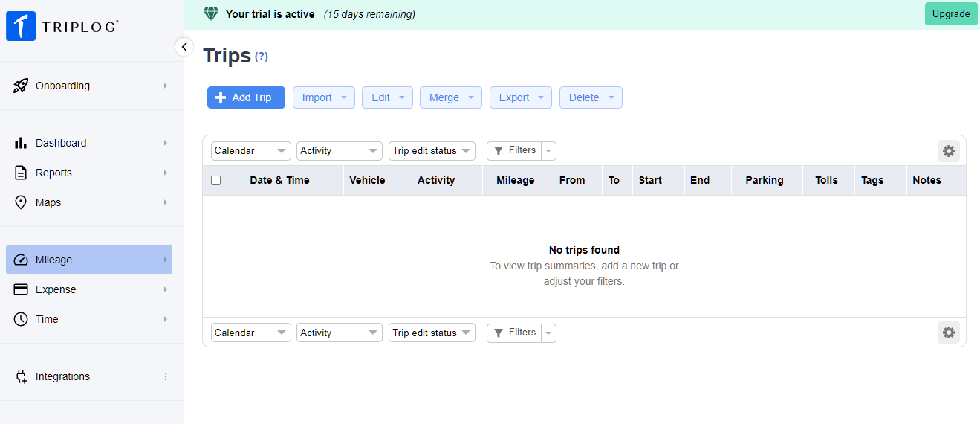Image resolution: width=980 pixels, height=424 pixels.
Task: Sort by Date & Time column header
Action: click(293, 180)
